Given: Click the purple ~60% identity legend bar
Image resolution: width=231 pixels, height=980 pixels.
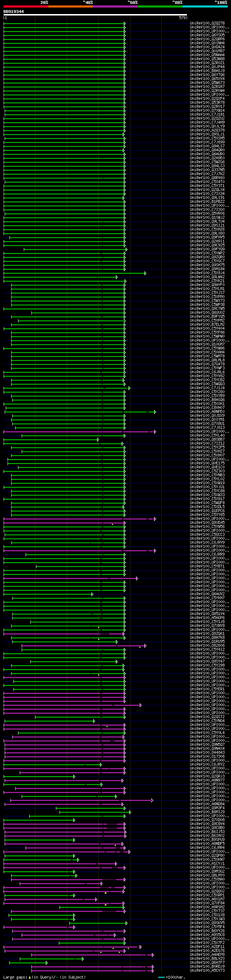Looking at the screenshot, I should 115,6.
